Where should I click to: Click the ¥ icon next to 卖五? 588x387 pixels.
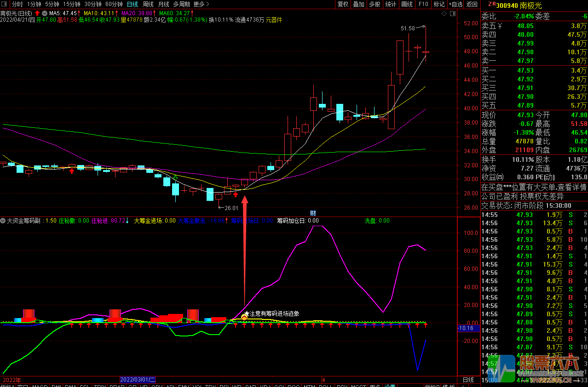(x=500, y=26)
